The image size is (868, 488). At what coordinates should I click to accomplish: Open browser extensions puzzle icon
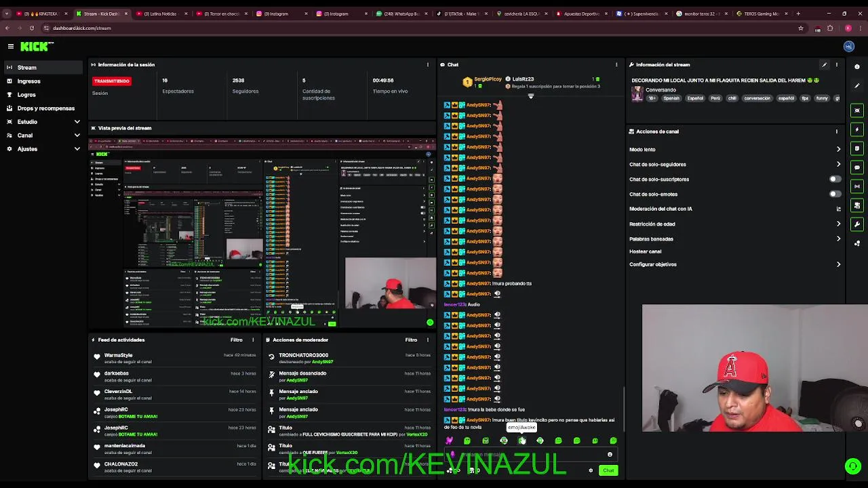[830, 28]
